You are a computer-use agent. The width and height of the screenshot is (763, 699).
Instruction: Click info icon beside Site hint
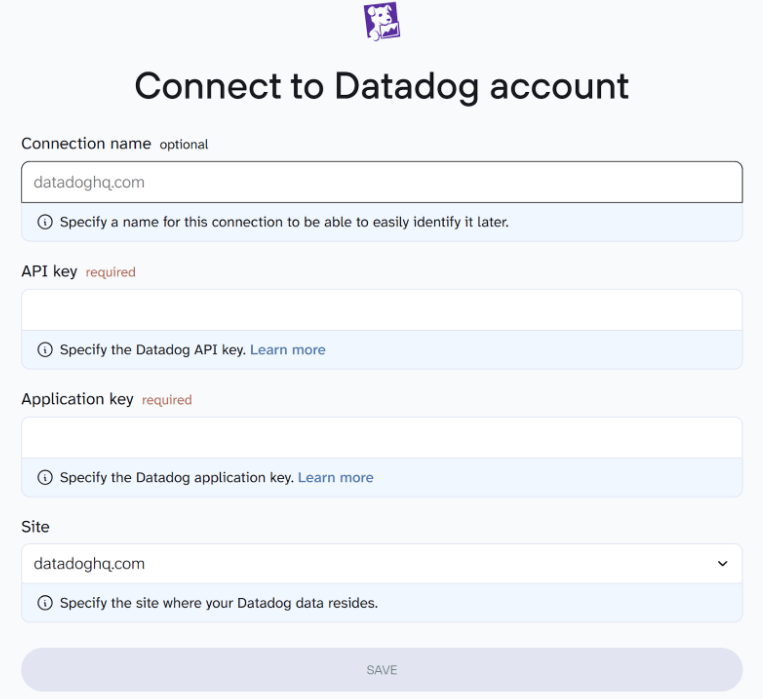(x=45, y=603)
